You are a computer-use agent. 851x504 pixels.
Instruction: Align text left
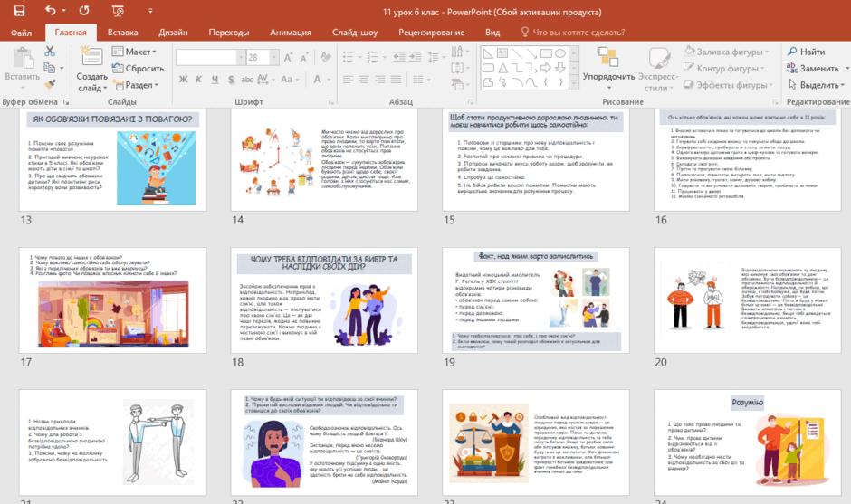[348, 80]
